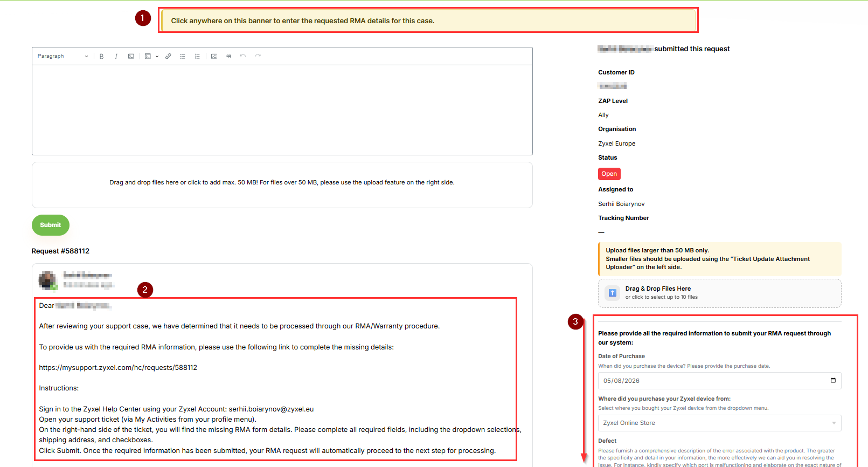Insert a code block
Viewport: 868px width, 467px height.
click(x=148, y=56)
